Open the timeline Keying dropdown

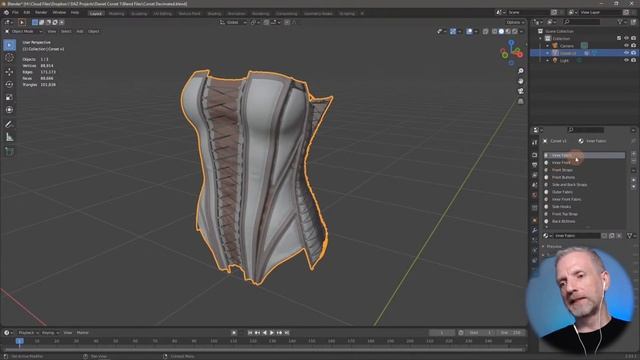51,333
